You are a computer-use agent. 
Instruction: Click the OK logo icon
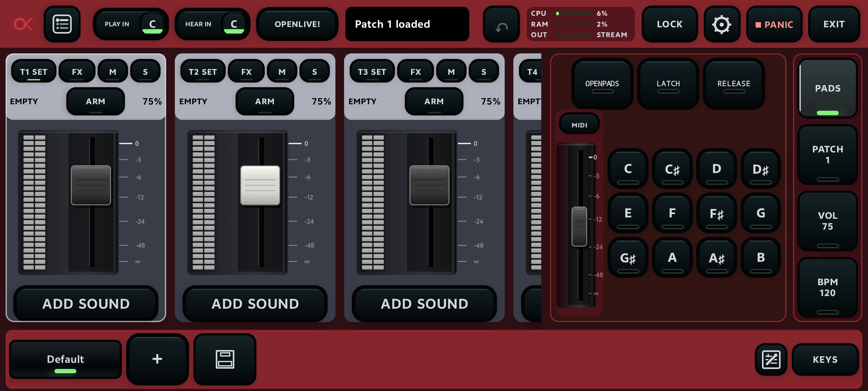(x=23, y=24)
